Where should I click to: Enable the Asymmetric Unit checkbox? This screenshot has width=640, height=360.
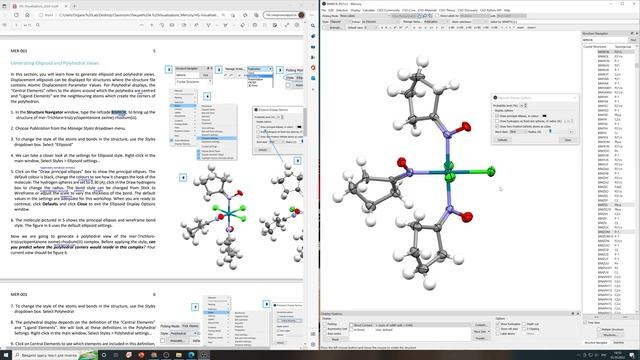[x=324, y=329]
